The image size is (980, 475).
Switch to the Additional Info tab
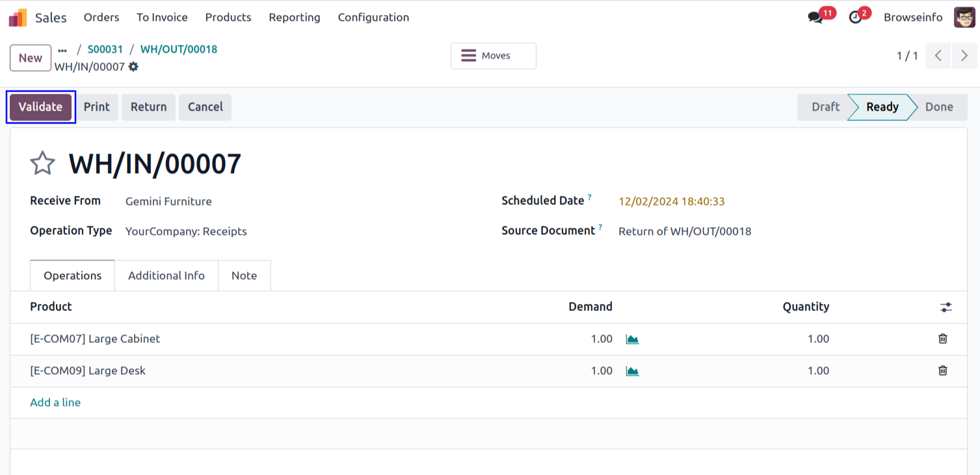166,275
